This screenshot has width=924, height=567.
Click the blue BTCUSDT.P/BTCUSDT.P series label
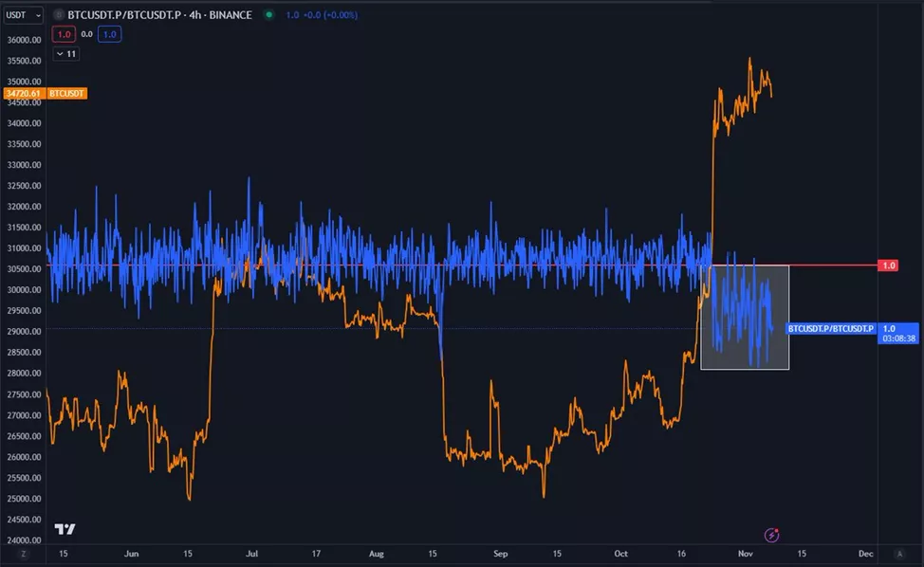point(830,328)
